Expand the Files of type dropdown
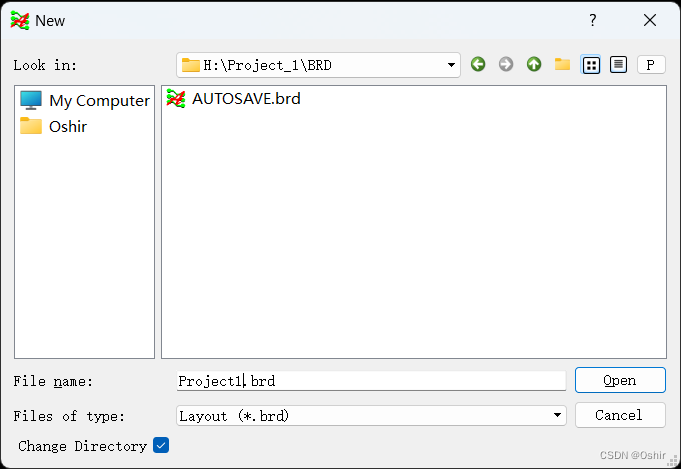The height and width of the screenshot is (469, 681). (557, 415)
